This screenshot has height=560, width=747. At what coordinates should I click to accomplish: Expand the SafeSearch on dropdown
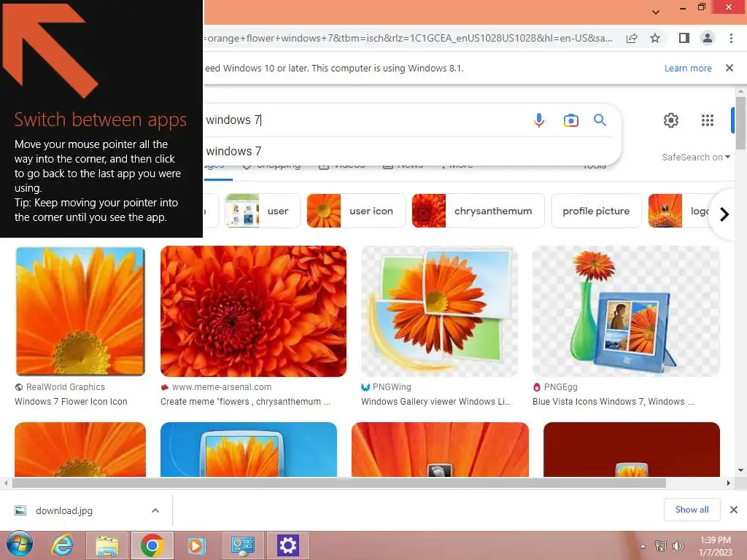tap(695, 157)
